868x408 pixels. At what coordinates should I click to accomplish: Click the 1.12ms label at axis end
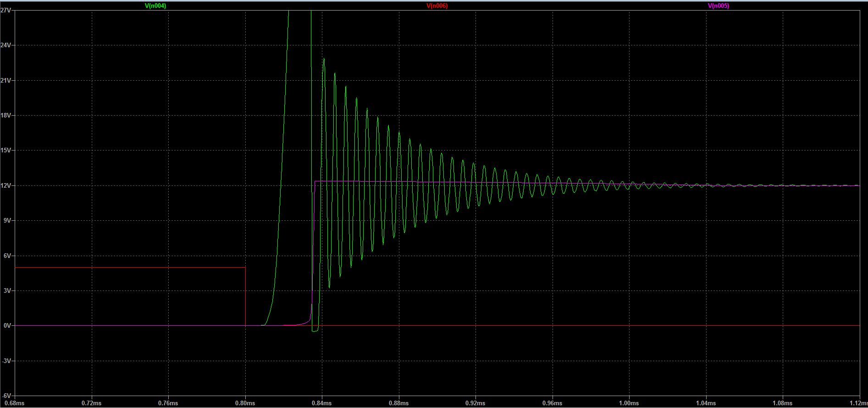tap(858, 403)
